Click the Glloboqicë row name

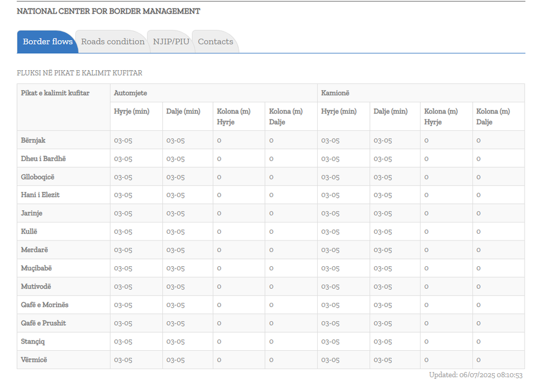pyautogui.click(x=38, y=177)
